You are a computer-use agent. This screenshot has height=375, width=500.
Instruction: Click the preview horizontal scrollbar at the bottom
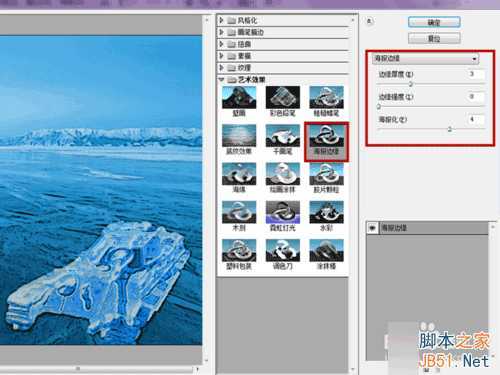(97, 369)
